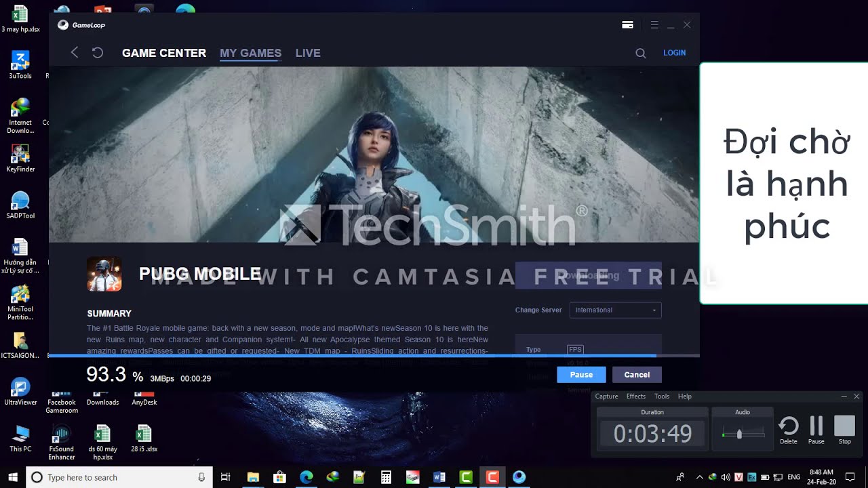Click the GameLoop logo

(x=81, y=25)
